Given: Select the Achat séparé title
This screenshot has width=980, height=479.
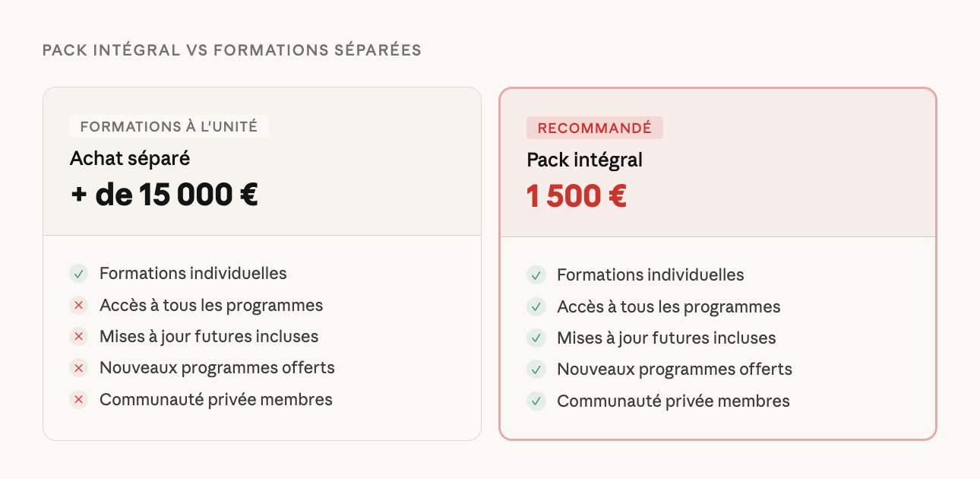Looking at the screenshot, I should pyautogui.click(x=130, y=158).
